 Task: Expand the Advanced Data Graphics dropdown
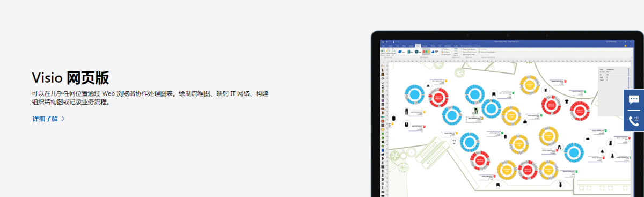point(487,52)
